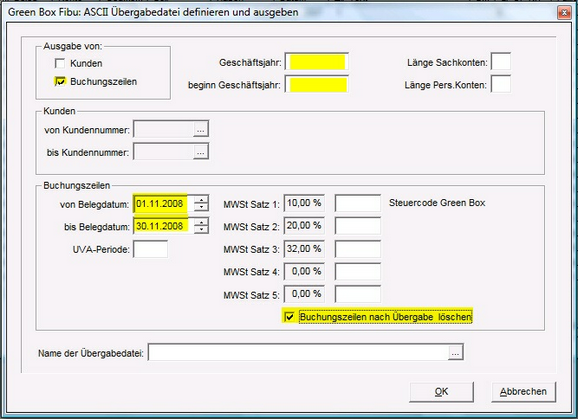Image resolution: width=578 pixels, height=419 pixels.
Task: Click the Steuercode Green Box label
Action: [437, 203]
